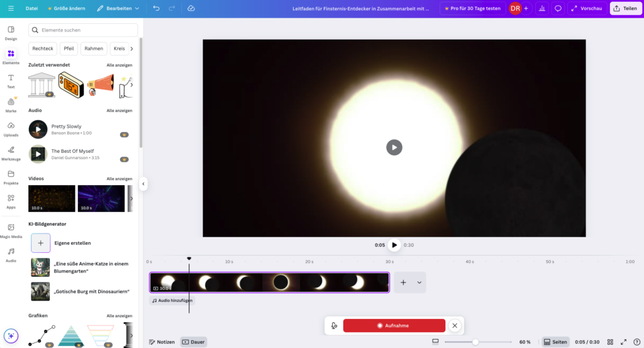Open the analytics bar chart icon
Viewport: 644px width, 348px height.
(541, 8)
